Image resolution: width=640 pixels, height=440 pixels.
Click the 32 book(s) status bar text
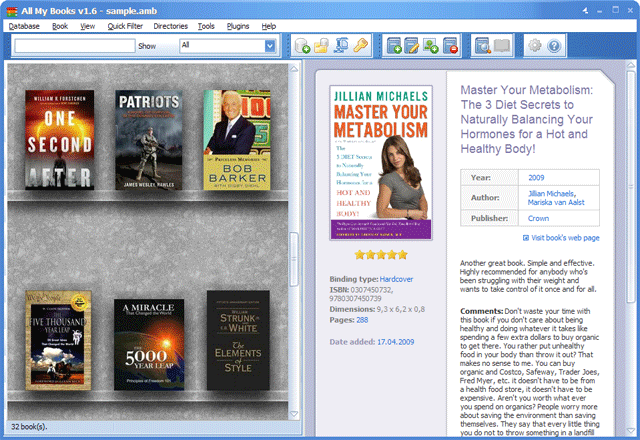tap(29, 427)
